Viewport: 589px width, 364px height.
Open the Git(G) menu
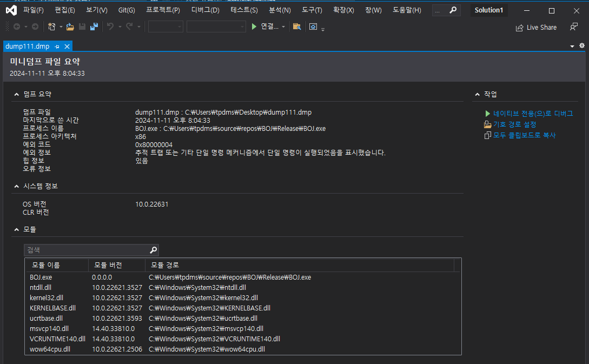pos(127,10)
